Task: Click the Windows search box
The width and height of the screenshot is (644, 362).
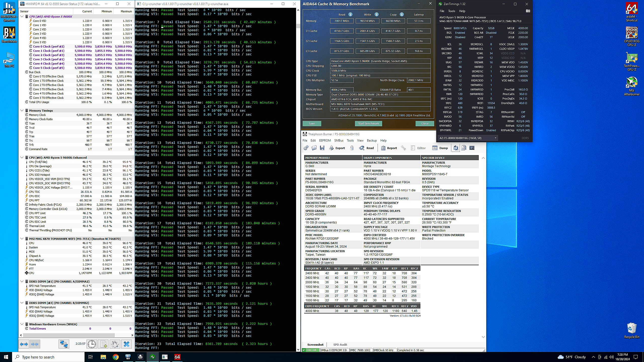Action: [x=48, y=357]
